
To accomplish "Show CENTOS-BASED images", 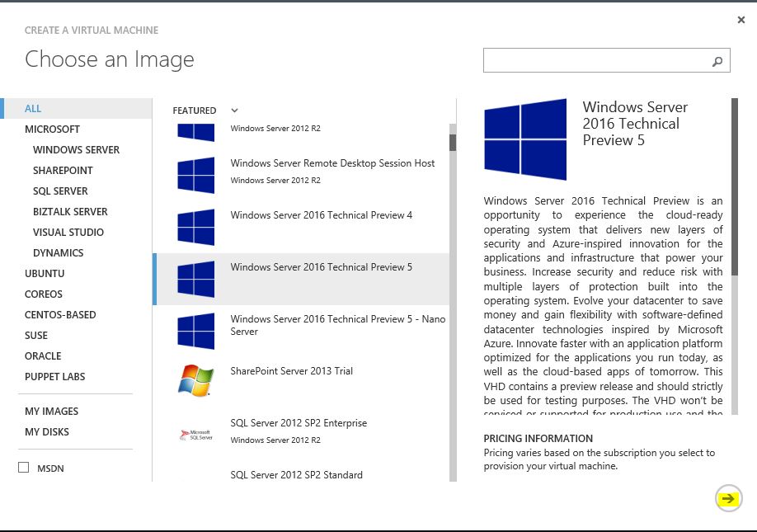I will [60, 315].
